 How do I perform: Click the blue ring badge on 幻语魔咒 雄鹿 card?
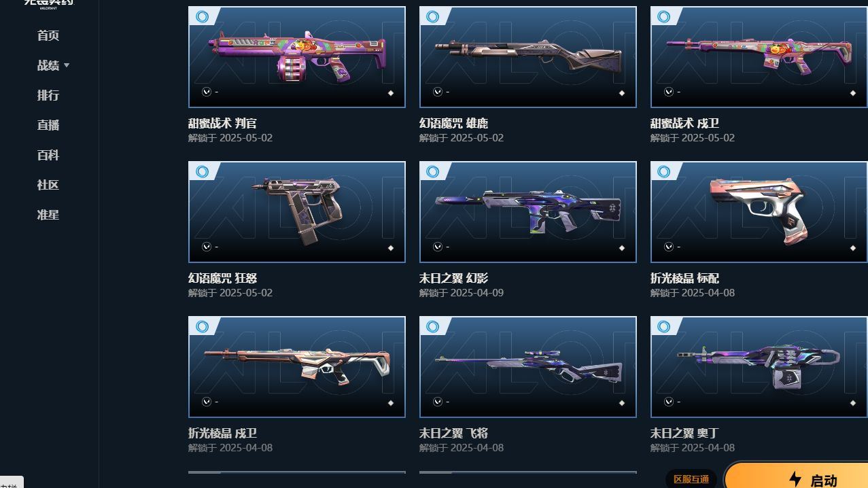point(433,16)
